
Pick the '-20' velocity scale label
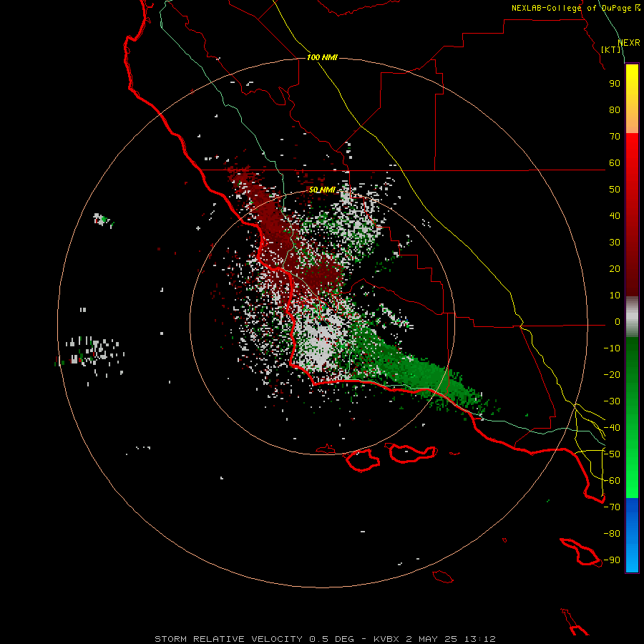point(612,374)
